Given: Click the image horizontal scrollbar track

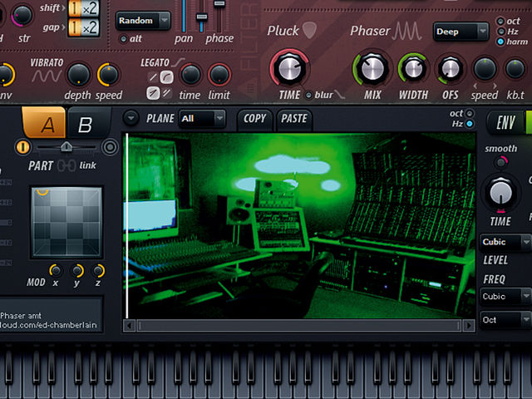Looking at the screenshot, I should (298, 326).
